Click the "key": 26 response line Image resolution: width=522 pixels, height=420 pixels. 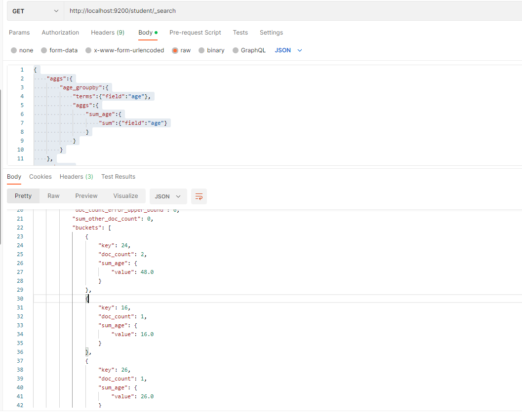tap(114, 370)
